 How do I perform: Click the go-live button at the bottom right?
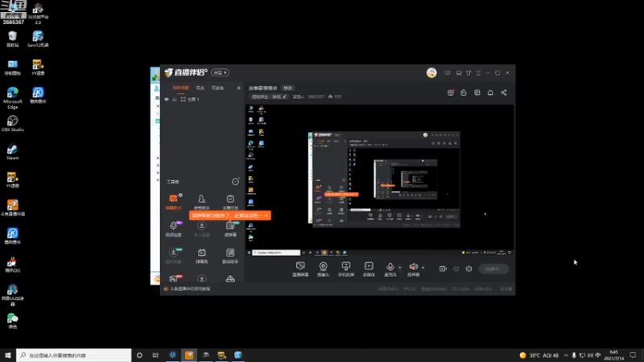[x=493, y=269]
